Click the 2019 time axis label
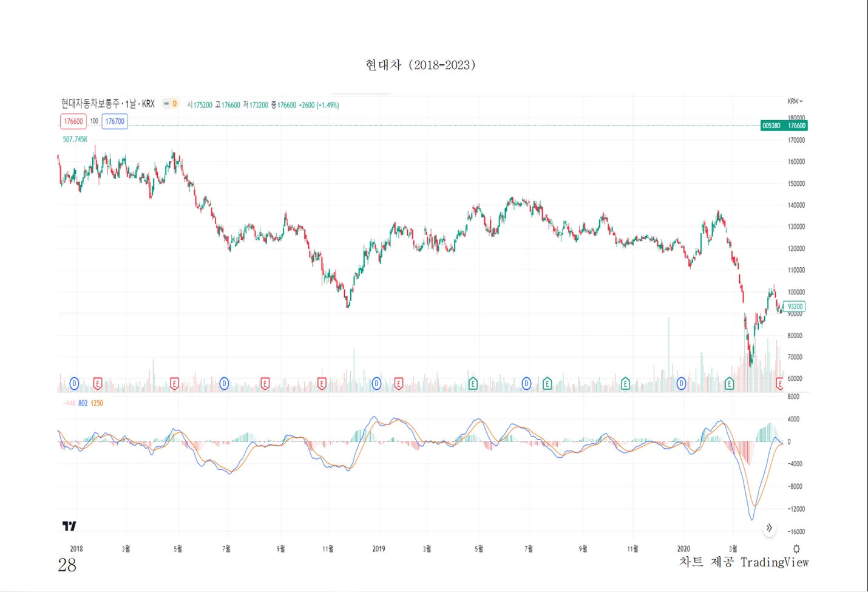868x592 pixels. click(379, 549)
